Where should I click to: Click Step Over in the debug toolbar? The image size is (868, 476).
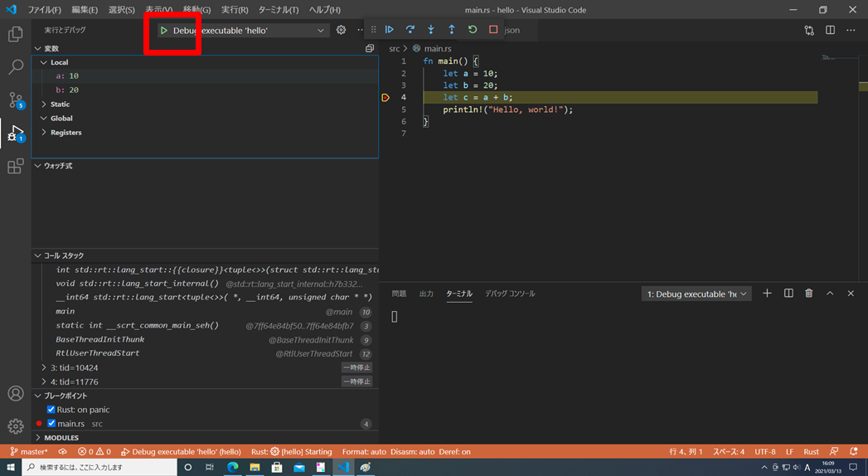coord(410,29)
